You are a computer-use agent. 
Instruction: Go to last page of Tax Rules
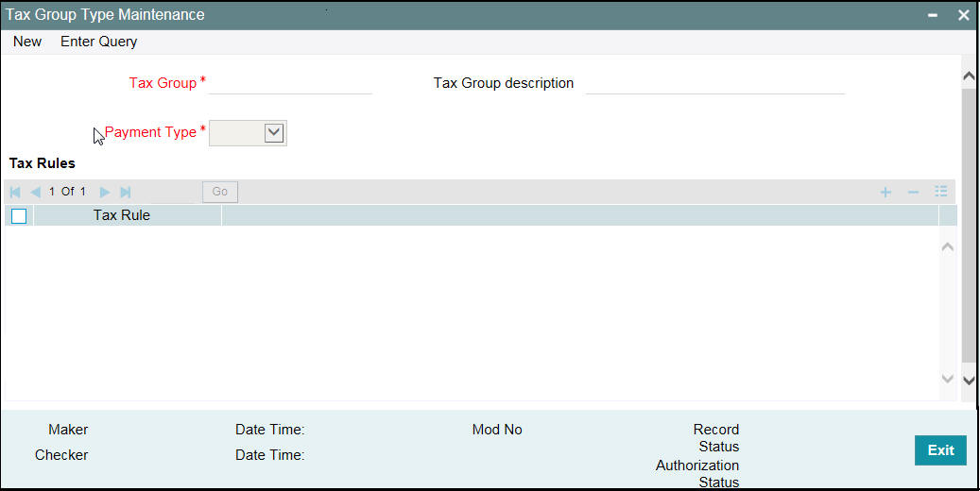pos(125,192)
